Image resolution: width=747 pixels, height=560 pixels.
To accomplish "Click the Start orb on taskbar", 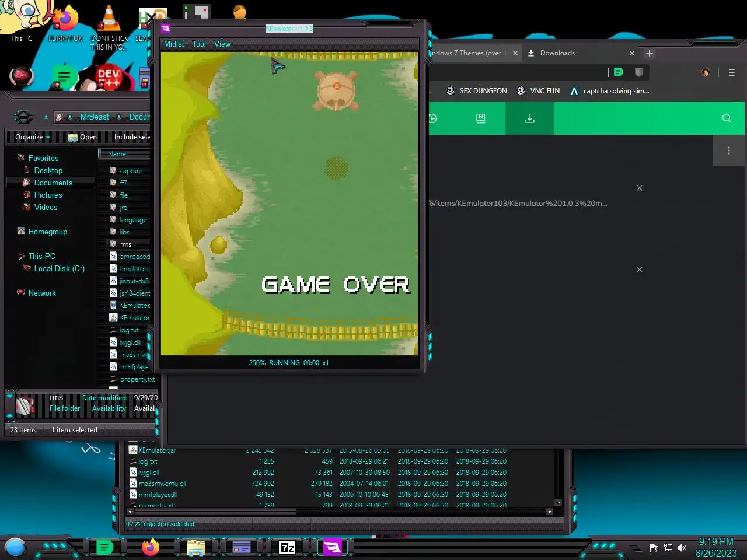I will point(15,547).
